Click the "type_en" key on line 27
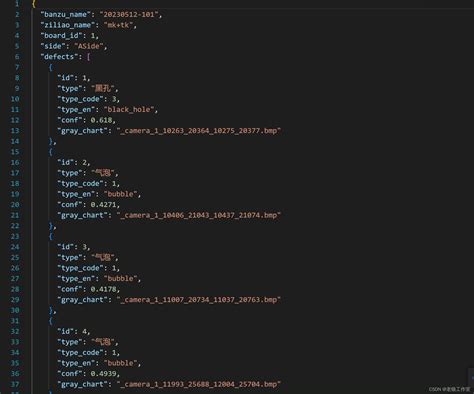Image resolution: width=474 pixels, height=394 pixels. (x=76, y=279)
